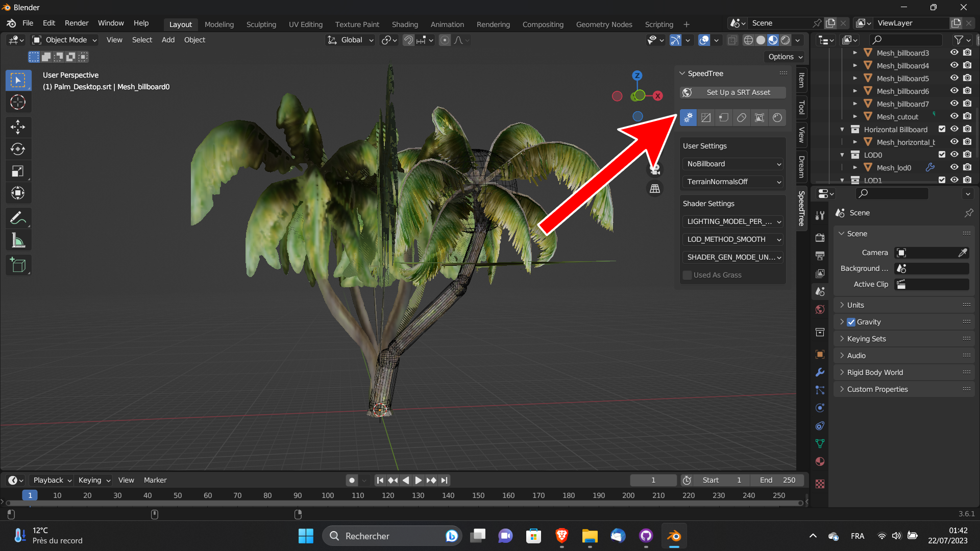This screenshot has width=980, height=551.
Task: Click the current frame number field
Action: [653, 480]
